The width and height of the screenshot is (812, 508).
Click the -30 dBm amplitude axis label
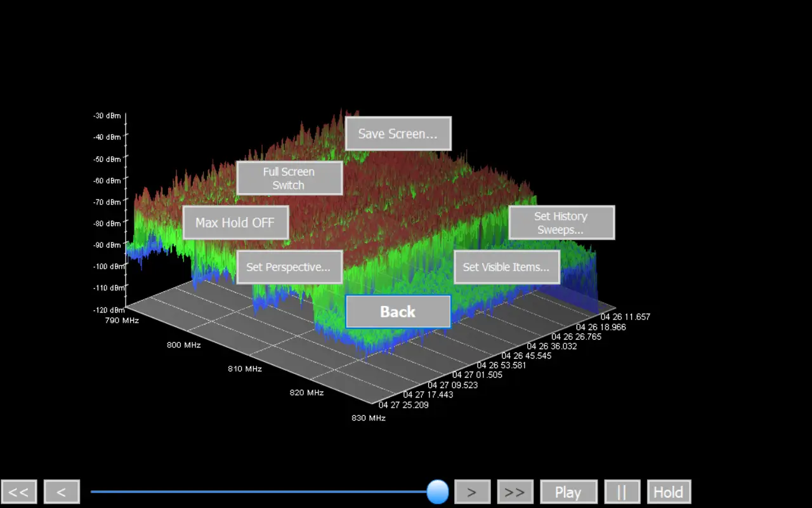[x=107, y=116]
